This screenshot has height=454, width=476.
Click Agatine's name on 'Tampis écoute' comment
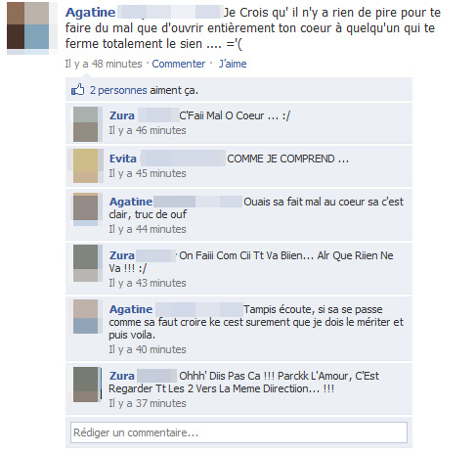click(131, 309)
